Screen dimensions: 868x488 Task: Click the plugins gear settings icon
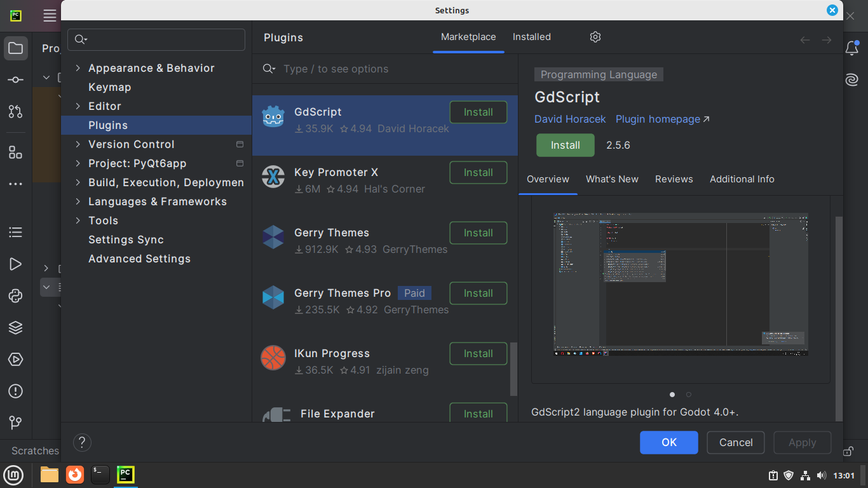point(595,37)
